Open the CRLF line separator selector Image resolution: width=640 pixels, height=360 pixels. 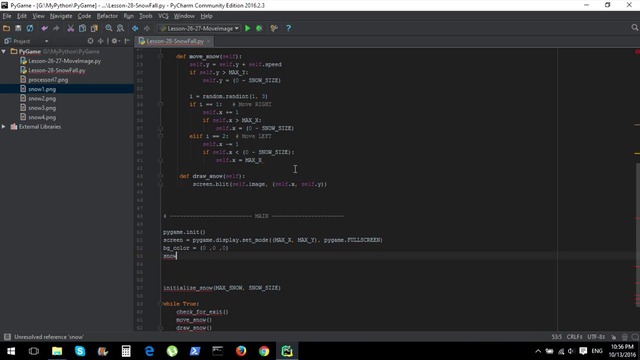pos(575,337)
